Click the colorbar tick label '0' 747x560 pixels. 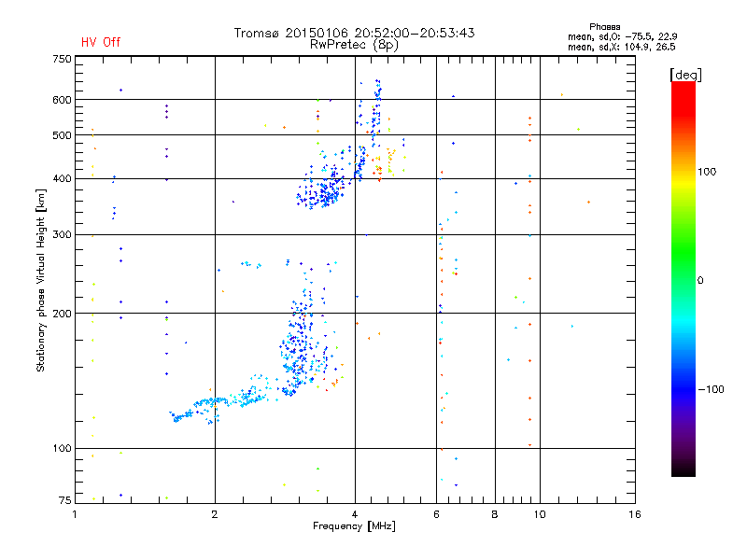point(700,280)
